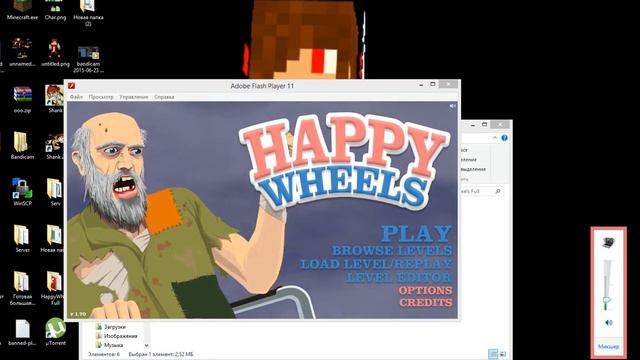Open the Новая папка folder beside Server
Screen dimensions: 640x360
click(53, 238)
